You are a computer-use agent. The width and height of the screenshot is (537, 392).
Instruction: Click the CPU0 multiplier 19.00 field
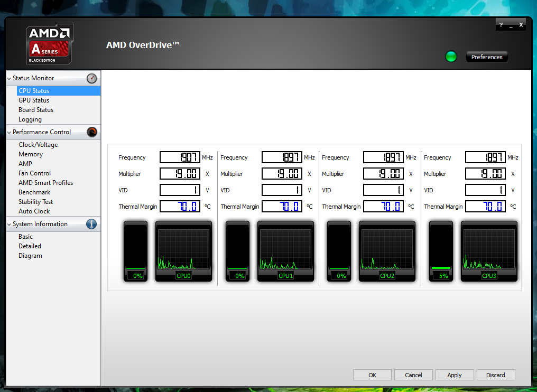pyautogui.click(x=180, y=174)
